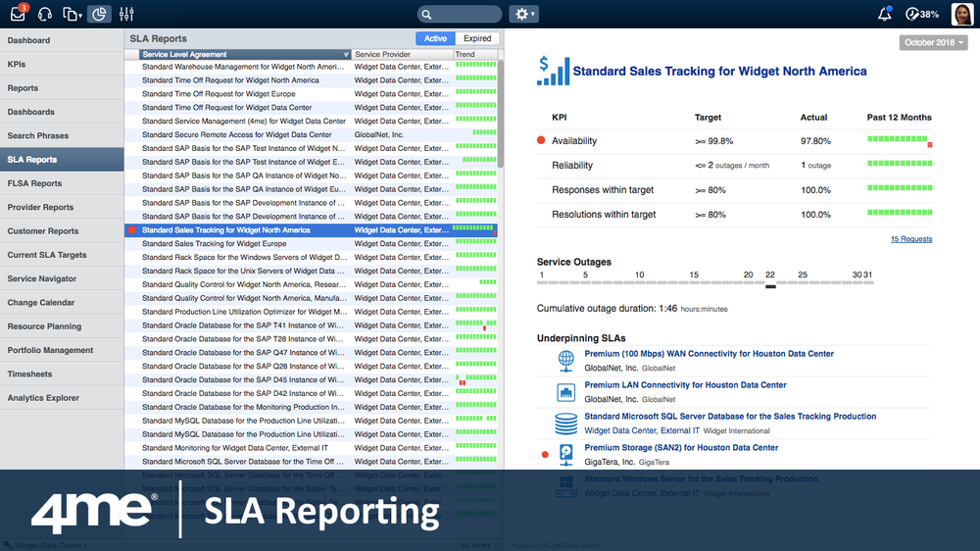
Task: Open Analytics Explorer in sidebar
Action: 62,397
